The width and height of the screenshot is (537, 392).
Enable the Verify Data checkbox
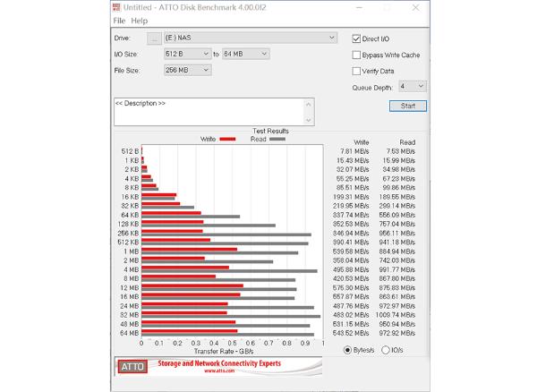(356, 71)
